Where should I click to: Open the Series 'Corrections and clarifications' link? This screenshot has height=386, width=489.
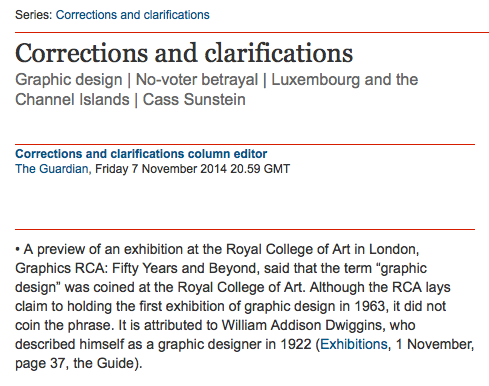pyautogui.click(x=132, y=15)
